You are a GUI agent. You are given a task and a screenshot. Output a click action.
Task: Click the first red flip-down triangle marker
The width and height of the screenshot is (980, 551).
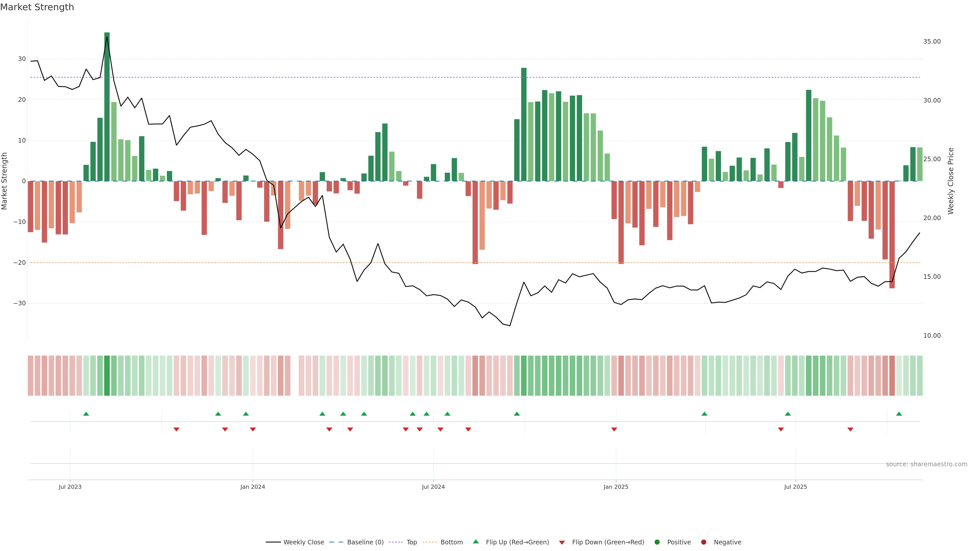177,429
